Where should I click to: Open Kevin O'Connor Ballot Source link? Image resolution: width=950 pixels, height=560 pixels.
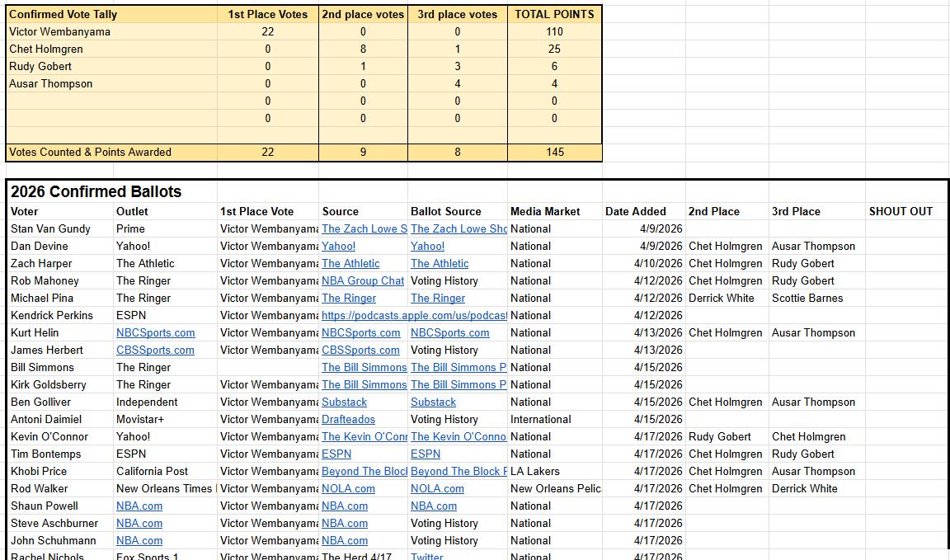[459, 436]
